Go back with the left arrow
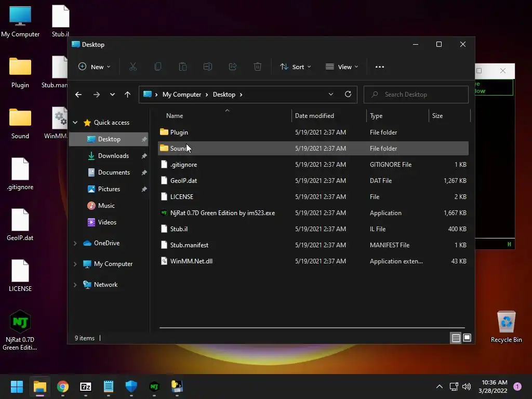The width and height of the screenshot is (532, 399). pos(78,95)
